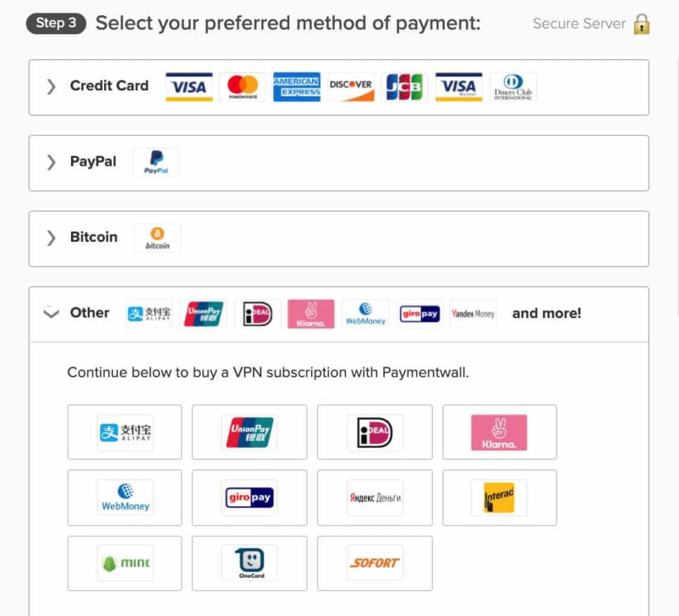
Task: Click the American Express card icon
Action: pos(296,87)
